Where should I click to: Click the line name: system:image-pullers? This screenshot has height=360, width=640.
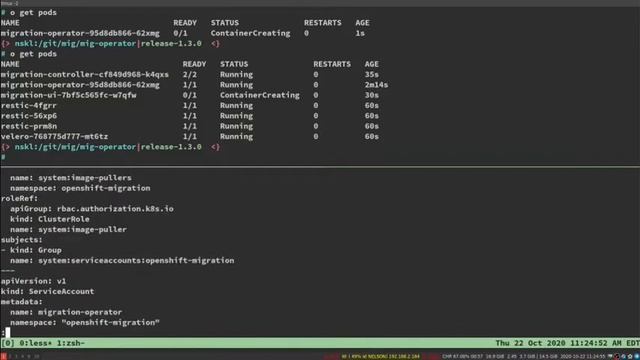click(71, 178)
